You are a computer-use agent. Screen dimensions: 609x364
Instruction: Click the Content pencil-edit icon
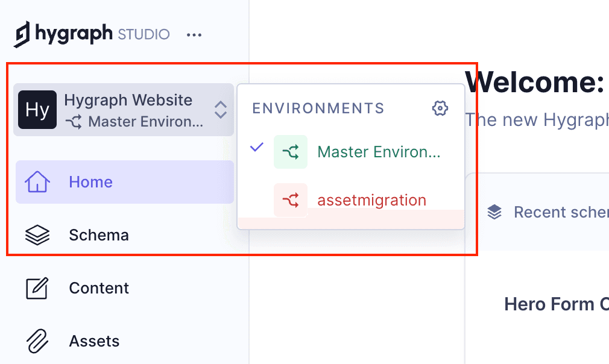[x=37, y=288]
